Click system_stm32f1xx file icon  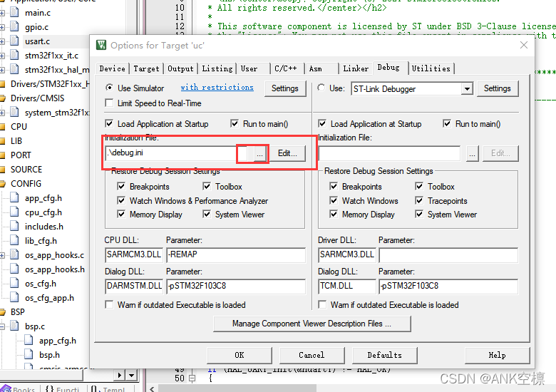[14, 113]
